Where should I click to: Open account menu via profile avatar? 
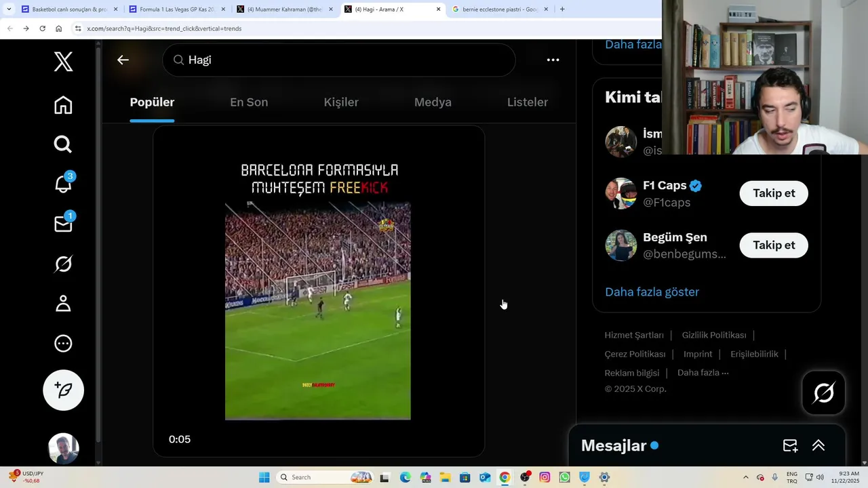click(64, 449)
